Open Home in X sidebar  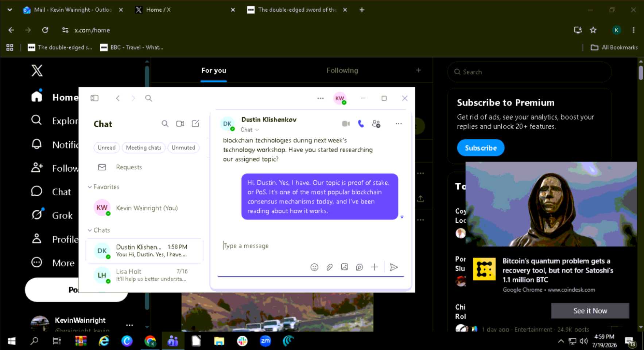click(55, 97)
